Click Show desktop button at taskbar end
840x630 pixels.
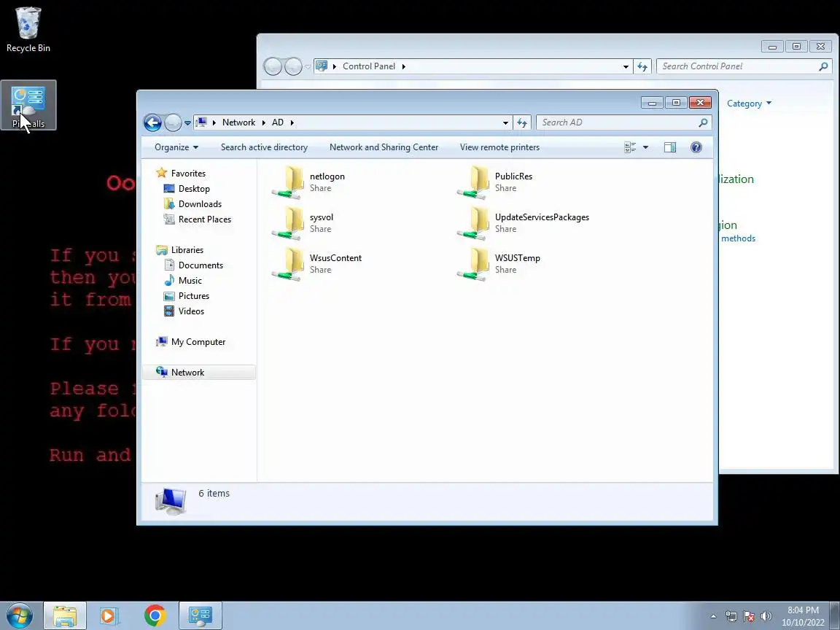click(x=835, y=616)
